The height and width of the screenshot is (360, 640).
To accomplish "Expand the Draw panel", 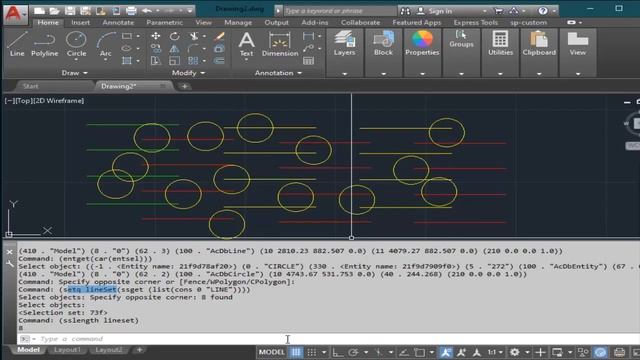I will [74, 73].
